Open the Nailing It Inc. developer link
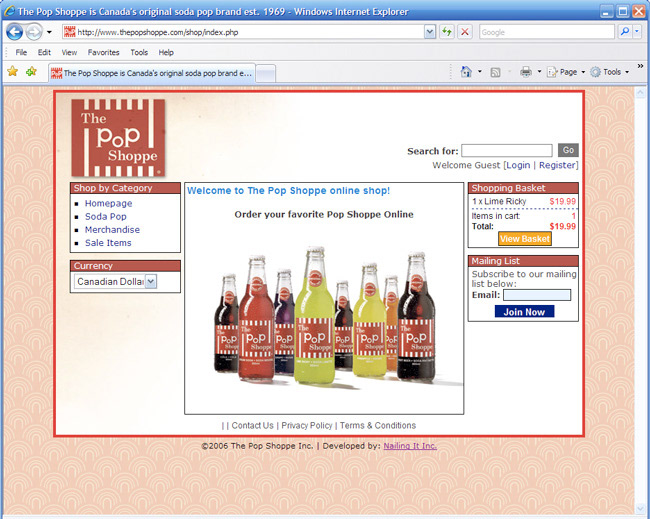The height and width of the screenshot is (519, 650). [x=410, y=446]
